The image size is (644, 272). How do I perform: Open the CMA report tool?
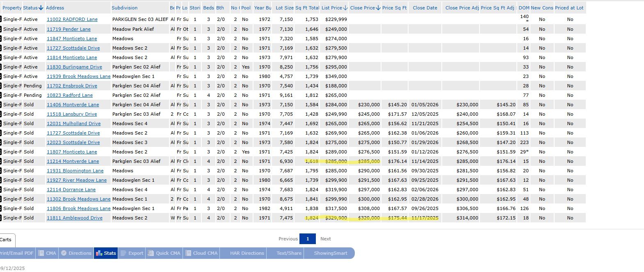[x=47, y=253]
